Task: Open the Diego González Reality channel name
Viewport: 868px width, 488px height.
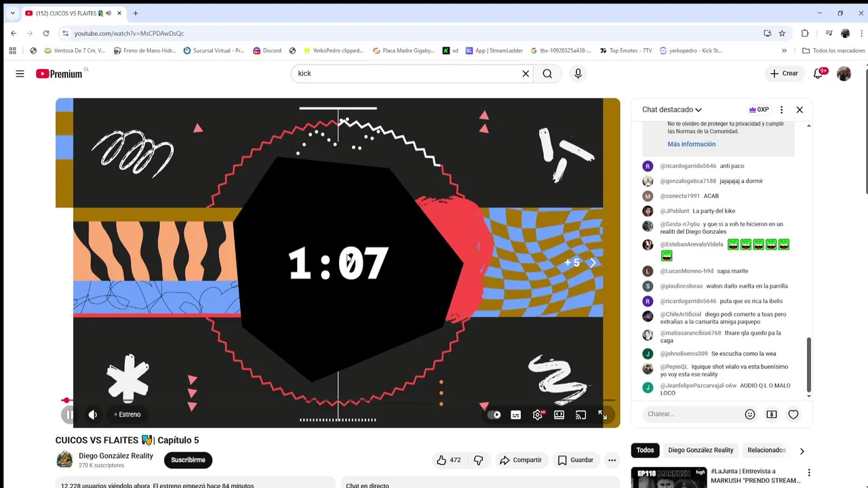Action: (x=116, y=456)
